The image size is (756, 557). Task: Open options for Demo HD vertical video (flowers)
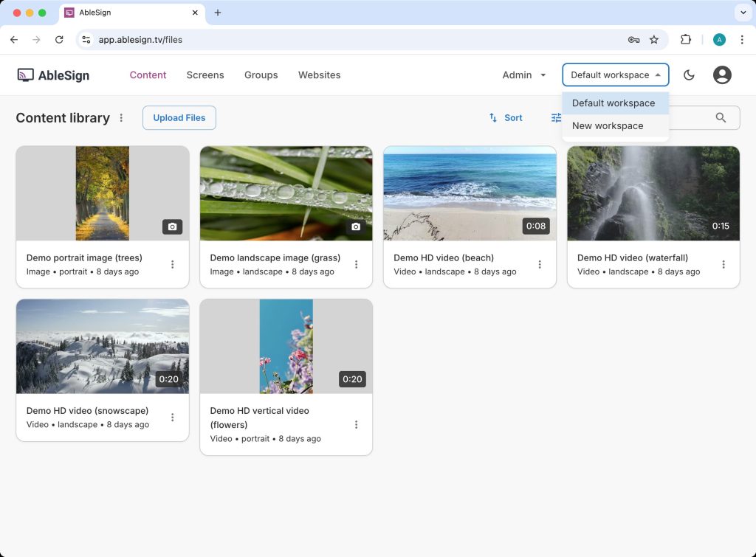pos(356,424)
